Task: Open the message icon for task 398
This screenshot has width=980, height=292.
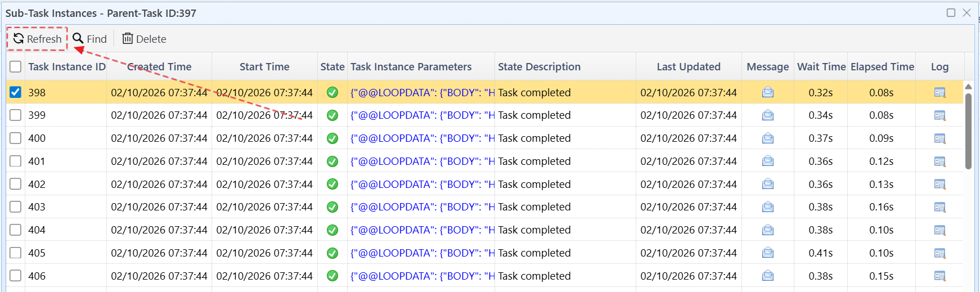Action: pos(767,92)
